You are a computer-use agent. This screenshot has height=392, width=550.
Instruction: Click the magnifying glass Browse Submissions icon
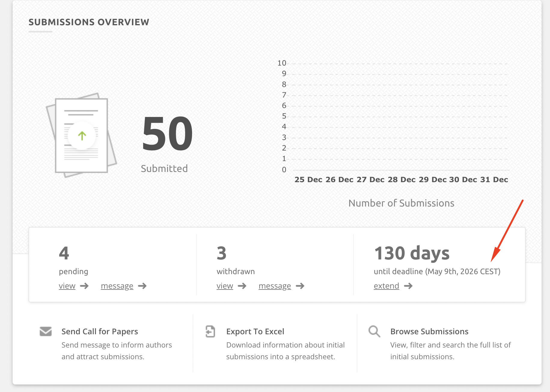tap(374, 331)
